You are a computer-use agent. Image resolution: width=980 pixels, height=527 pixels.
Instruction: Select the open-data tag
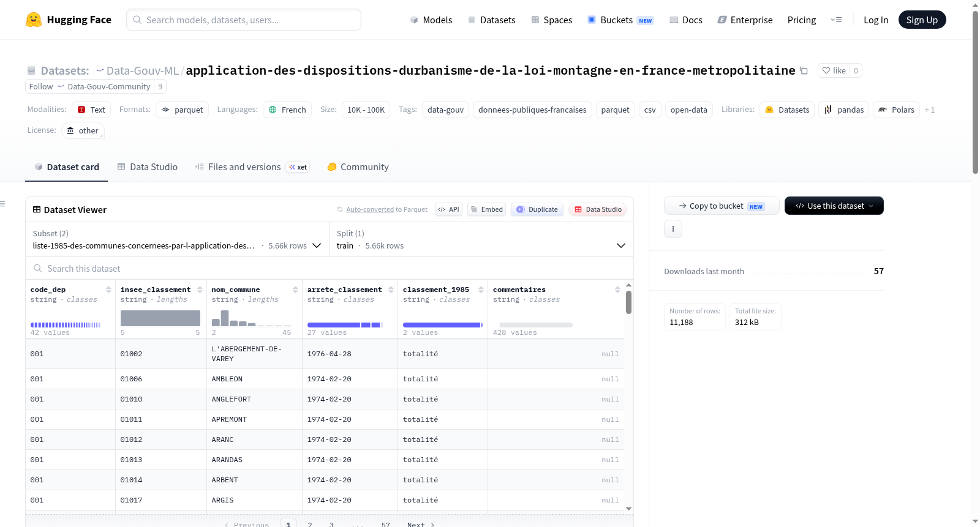pyautogui.click(x=688, y=110)
